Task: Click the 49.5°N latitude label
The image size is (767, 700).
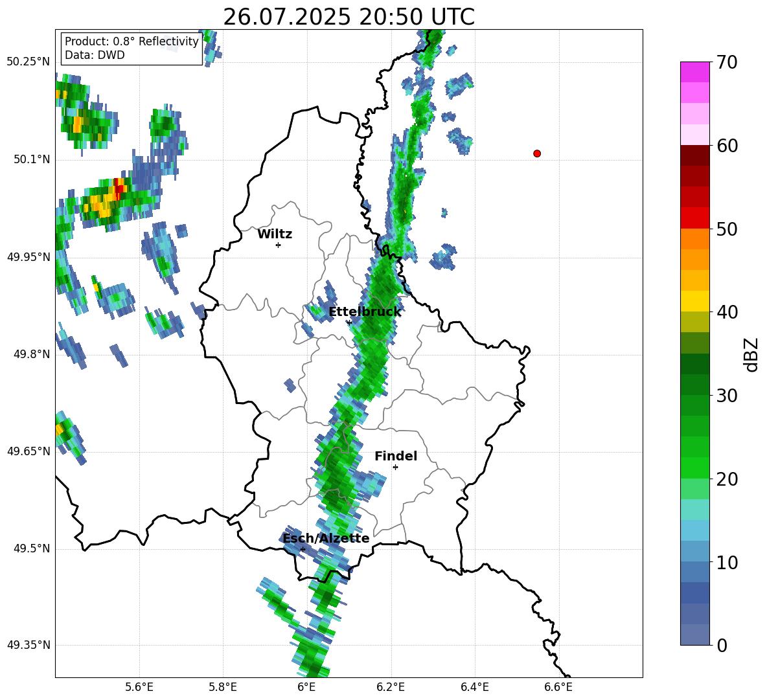Action: [32, 548]
